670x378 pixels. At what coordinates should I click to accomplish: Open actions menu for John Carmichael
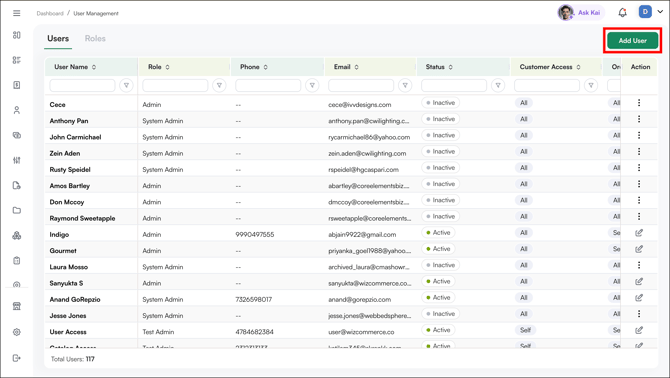(x=639, y=135)
